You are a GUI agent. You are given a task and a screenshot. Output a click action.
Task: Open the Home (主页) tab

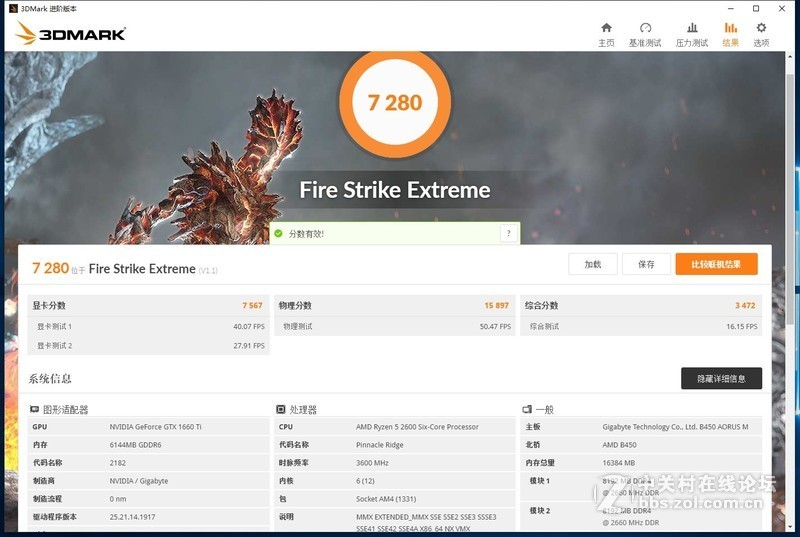coord(606,34)
